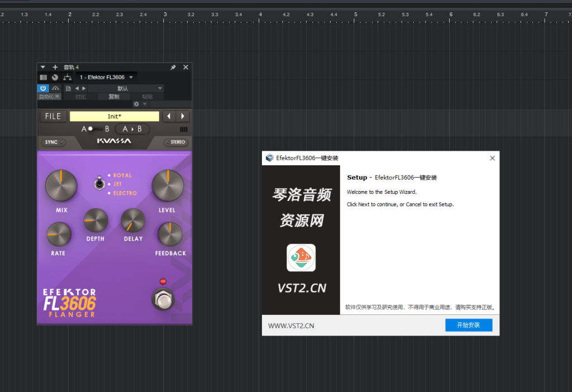Toggle STEREO mode on the pedal

(175, 142)
